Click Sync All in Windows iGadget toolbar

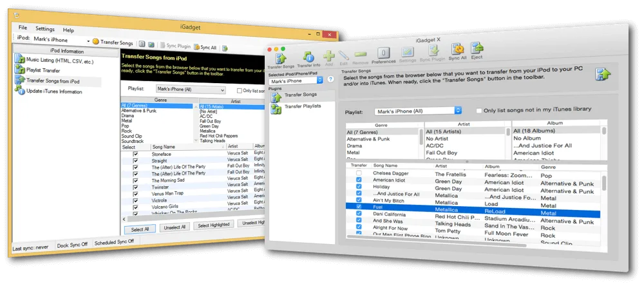point(205,47)
